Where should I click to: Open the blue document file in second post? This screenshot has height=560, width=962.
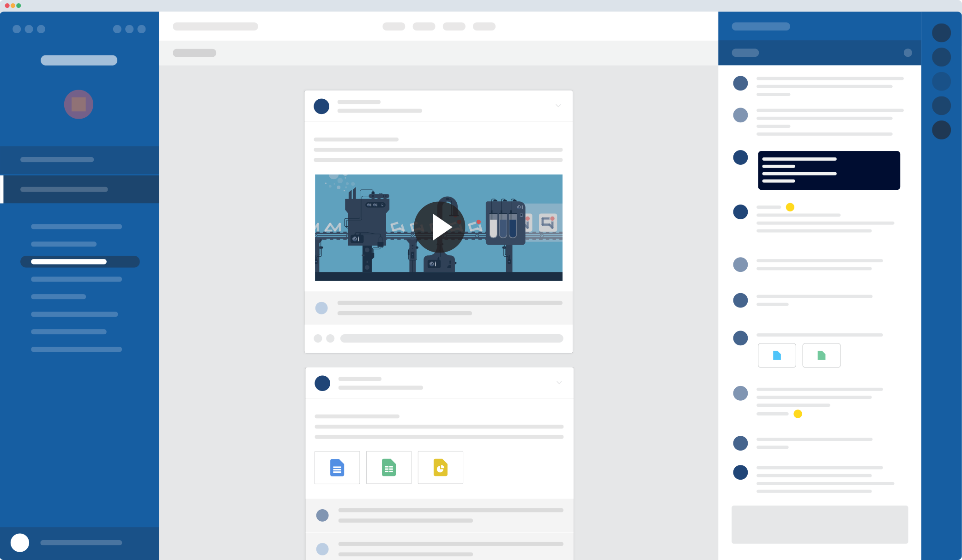pos(337,468)
